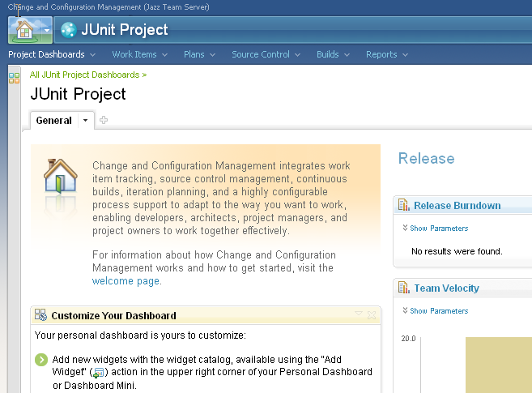Expand the Reports chevron arrow

click(405, 55)
